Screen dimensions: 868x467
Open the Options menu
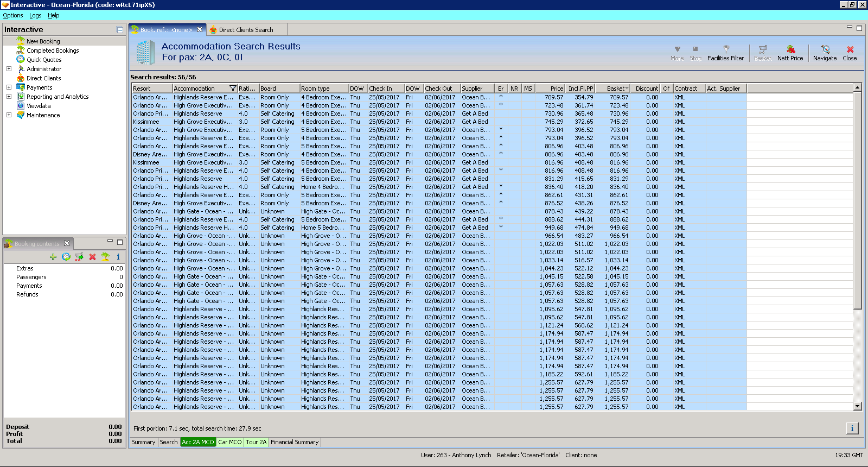coord(13,15)
